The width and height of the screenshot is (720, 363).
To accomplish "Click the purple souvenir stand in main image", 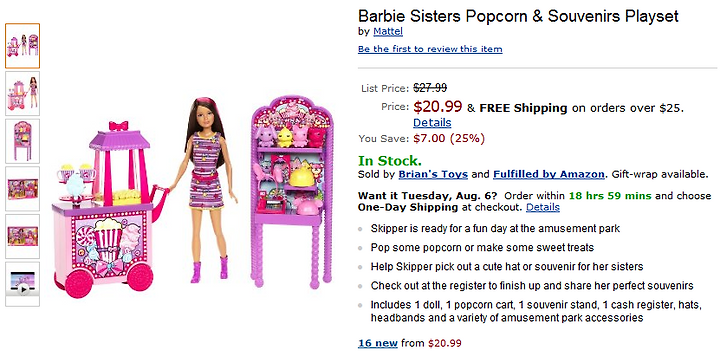I will click(x=292, y=192).
